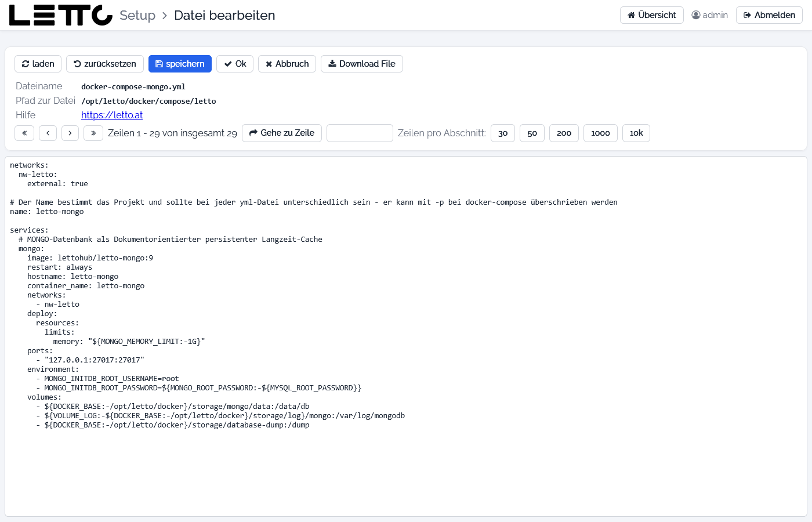The height and width of the screenshot is (522, 812).
Task: Click the port mapping '127.0.0.1:27017:27017' line
Action: point(90,360)
